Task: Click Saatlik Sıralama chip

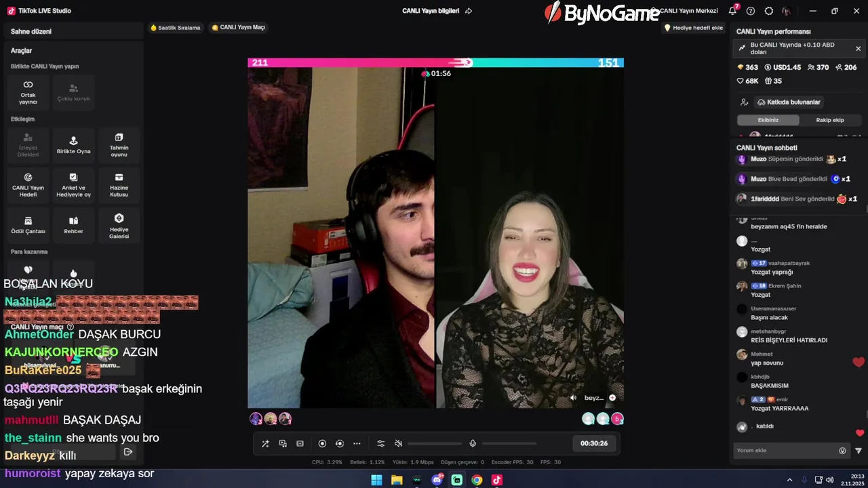Action: (x=175, y=28)
